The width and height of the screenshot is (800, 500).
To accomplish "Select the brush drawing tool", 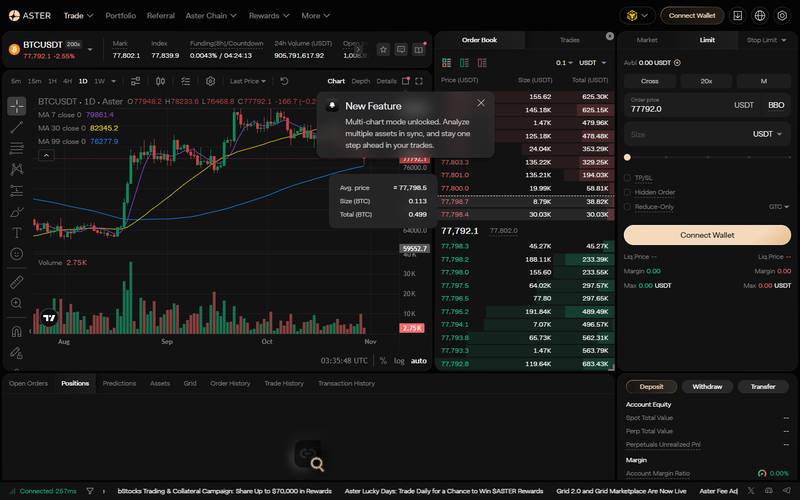I will 17,212.
